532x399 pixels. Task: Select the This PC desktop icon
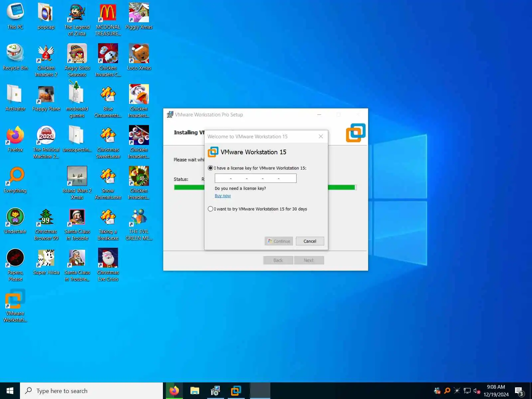point(15,17)
